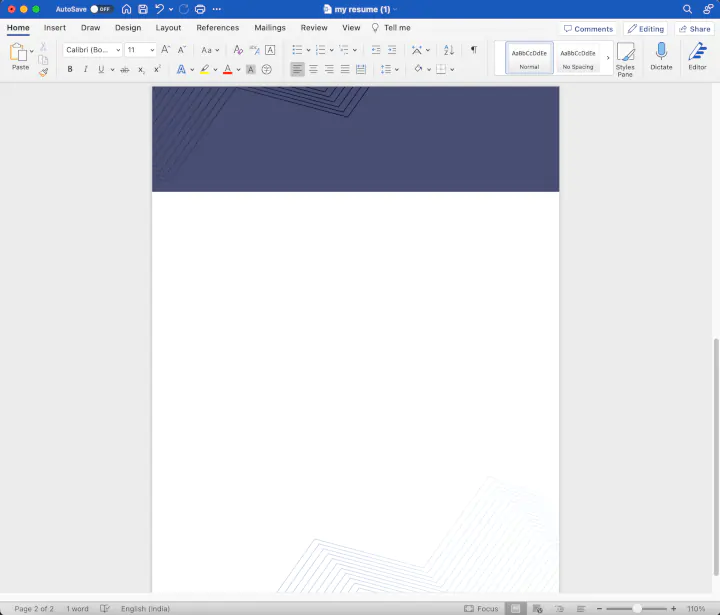Print the document via printer icon
720x615 pixels.
pyautogui.click(x=200, y=9)
